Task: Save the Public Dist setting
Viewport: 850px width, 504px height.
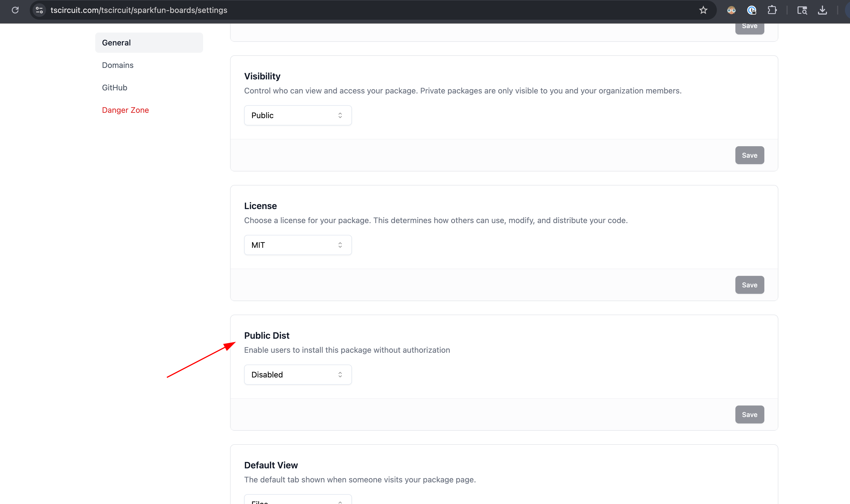Action: coord(749,414)
